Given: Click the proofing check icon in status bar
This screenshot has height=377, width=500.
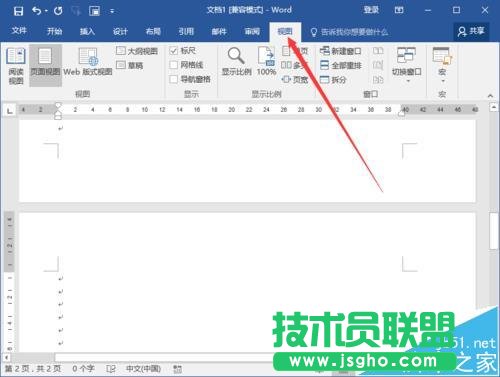Looking at the screenshot, I should 111,369.
